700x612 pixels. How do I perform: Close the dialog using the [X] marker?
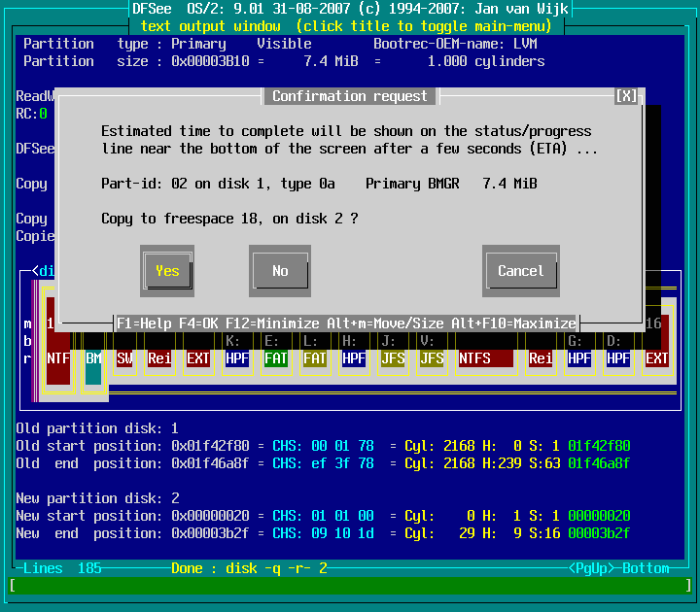[x=627, y=96]
